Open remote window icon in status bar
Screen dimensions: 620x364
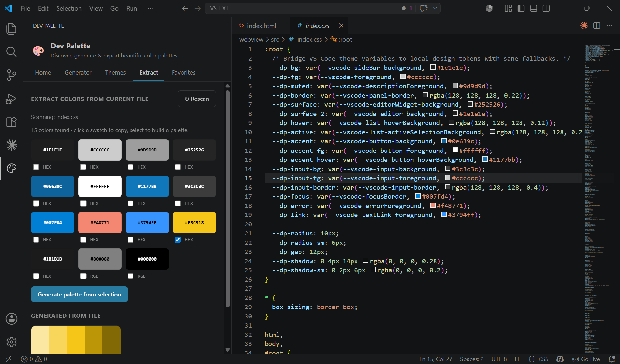[x=8, y=359]
